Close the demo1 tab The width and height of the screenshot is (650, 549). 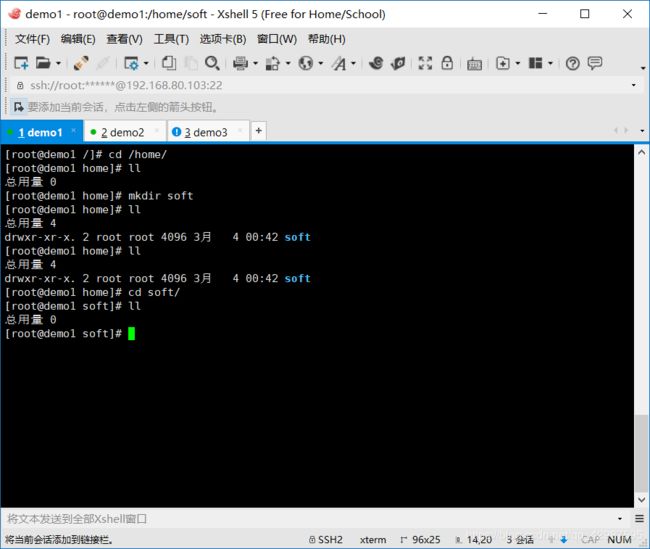(x=74, y=131)
